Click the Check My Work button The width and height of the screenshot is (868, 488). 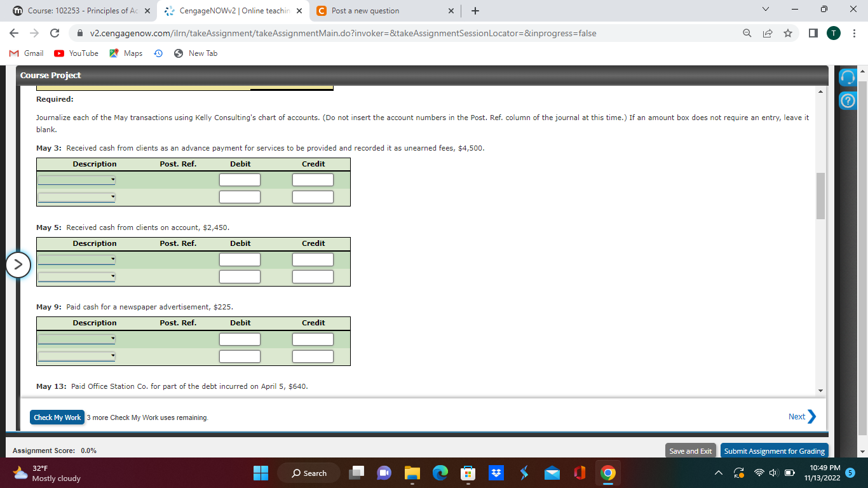point(57,417)
